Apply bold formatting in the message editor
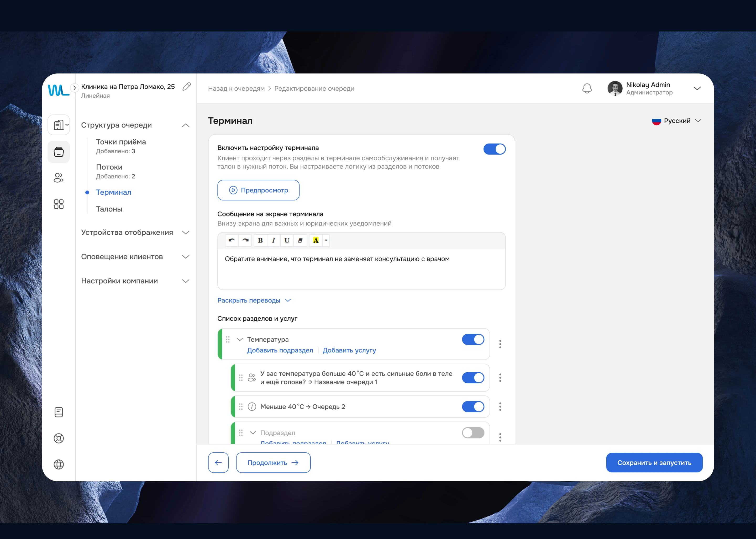This screenshot has width=756, height=539. pos(260,240)
